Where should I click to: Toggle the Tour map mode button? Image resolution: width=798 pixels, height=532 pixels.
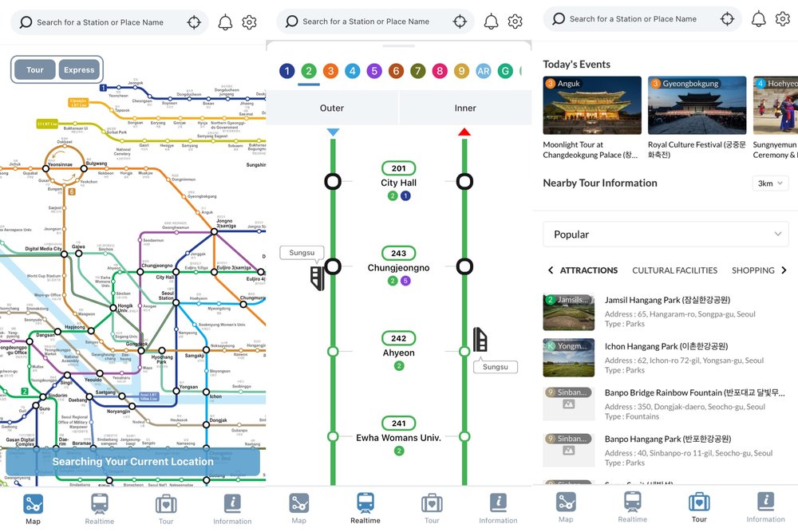[35, 70]
